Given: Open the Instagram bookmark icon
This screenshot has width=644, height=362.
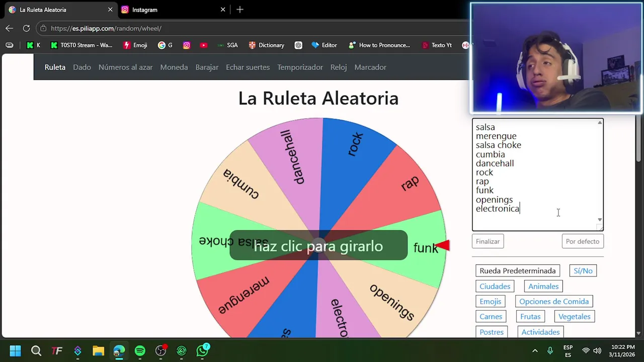Looking at the screenshot, I should tap(187, 45).
